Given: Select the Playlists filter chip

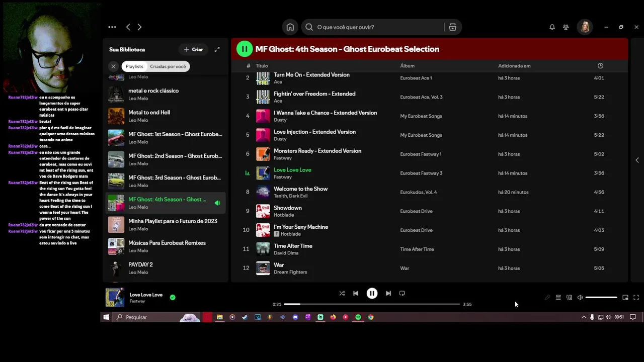Looking at the screenshot, I should [134, 66].
